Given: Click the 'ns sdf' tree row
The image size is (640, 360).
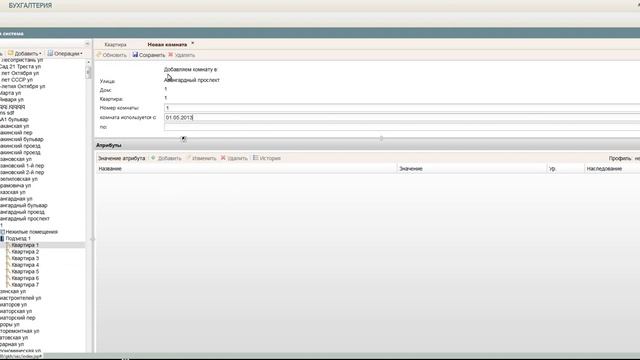Looking at the screenshot, I should tap(7, 113).
